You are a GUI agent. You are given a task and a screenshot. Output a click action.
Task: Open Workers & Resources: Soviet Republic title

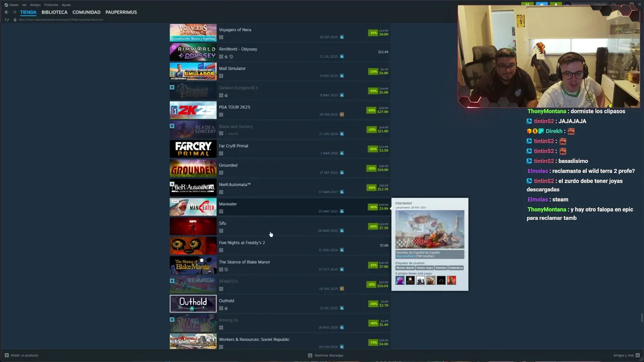pos(254,339)
